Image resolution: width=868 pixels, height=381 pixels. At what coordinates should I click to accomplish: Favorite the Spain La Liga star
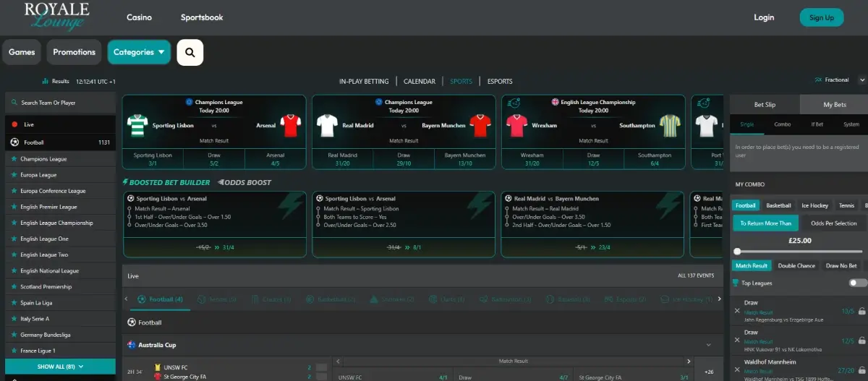13,303
